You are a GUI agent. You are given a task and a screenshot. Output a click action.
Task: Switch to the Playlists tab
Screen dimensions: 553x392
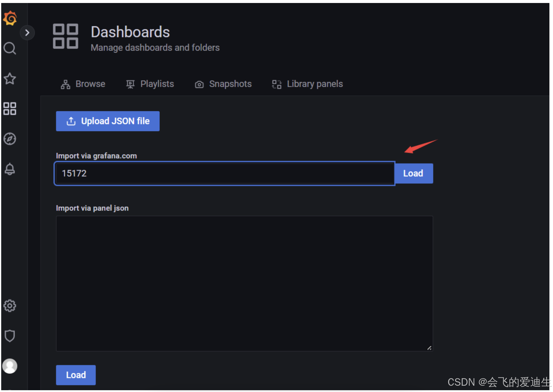[150, 84]
